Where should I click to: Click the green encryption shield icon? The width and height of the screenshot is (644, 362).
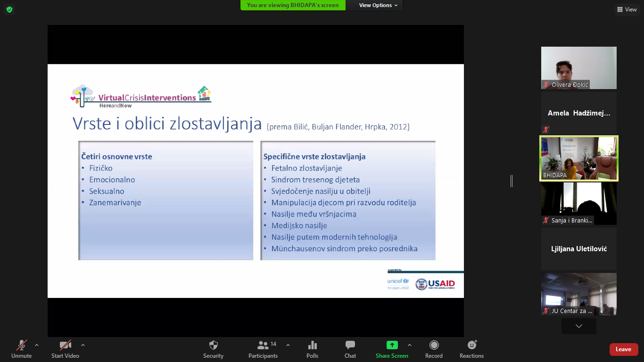pos(9,9)
